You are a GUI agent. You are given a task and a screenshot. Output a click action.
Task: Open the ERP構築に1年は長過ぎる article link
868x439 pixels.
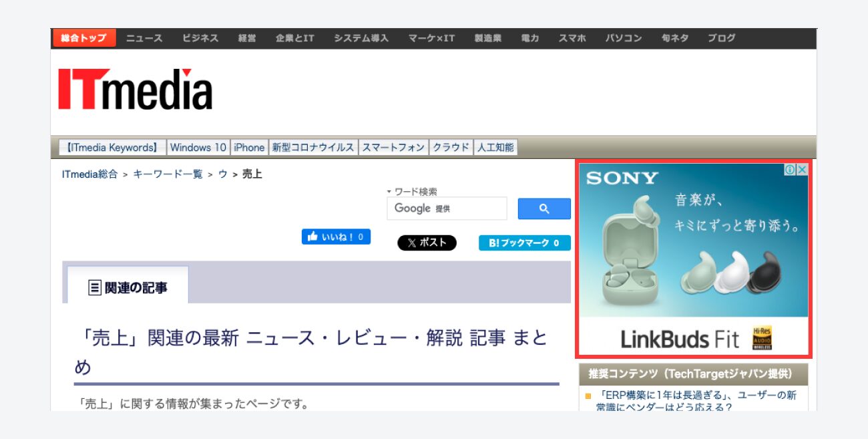pyautogui.click(x=698, y=401)
